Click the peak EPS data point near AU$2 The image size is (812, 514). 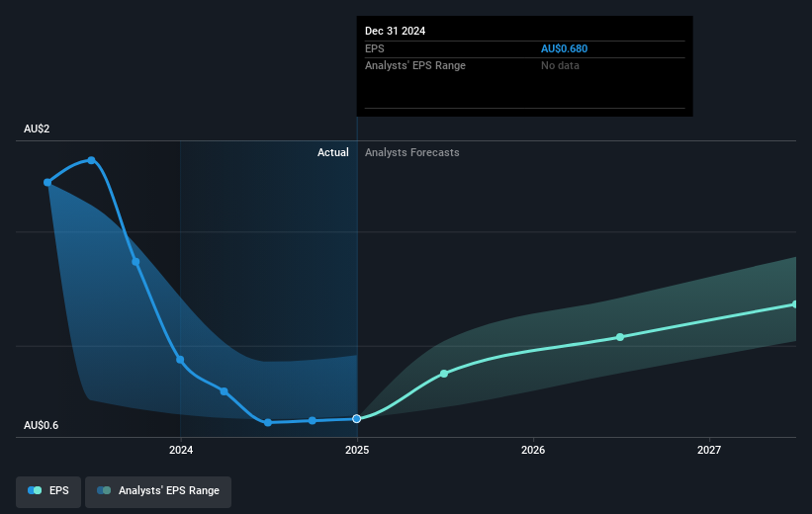coord(91,160)
